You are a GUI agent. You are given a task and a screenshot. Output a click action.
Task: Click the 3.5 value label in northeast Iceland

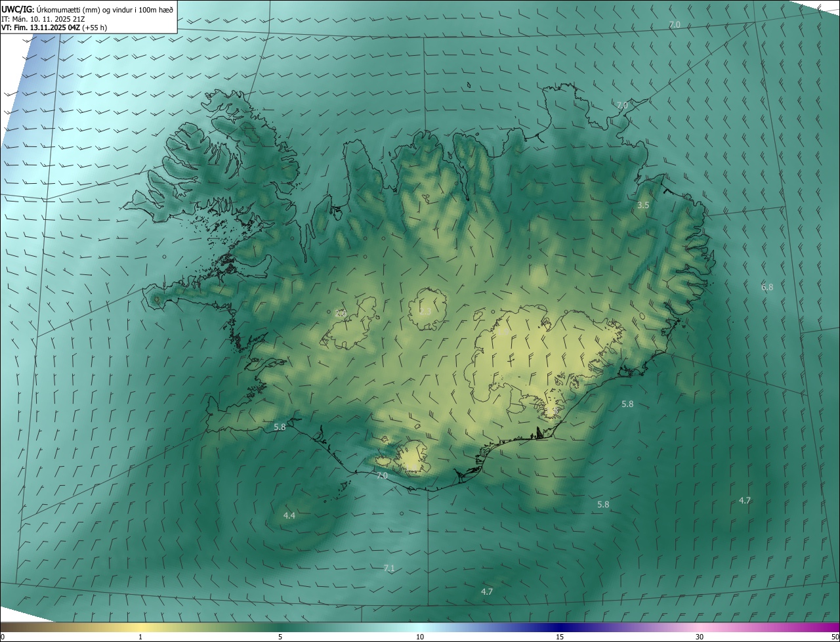click(x=643, y=205)
